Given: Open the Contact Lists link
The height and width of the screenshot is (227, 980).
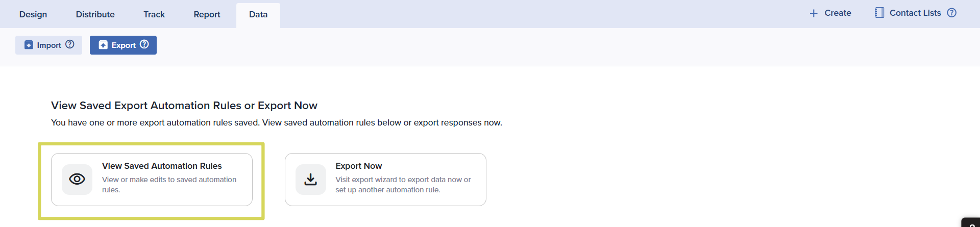Looking at the screenshot, I should [x=915, y=13].
